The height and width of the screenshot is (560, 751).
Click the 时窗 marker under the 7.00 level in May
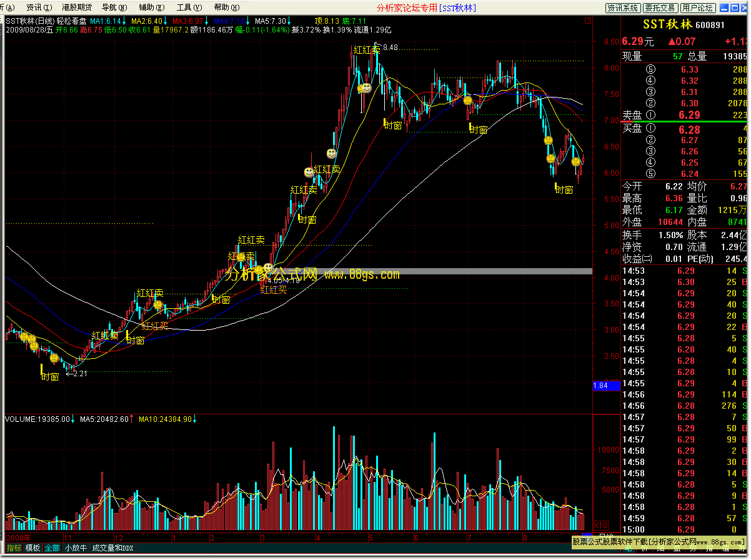pyautogui.click(x=392, y=125)
